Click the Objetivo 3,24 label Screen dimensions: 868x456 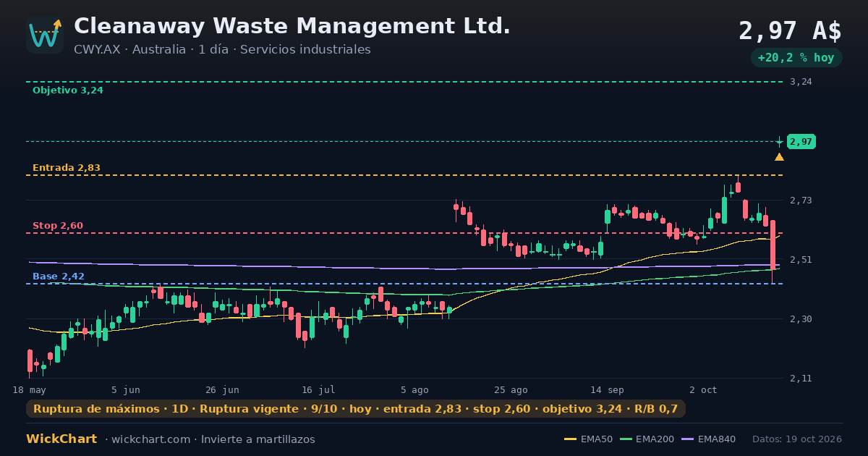68,90
